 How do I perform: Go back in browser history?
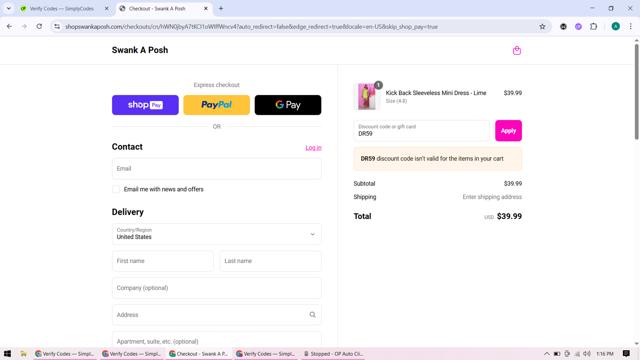point(9,27)
